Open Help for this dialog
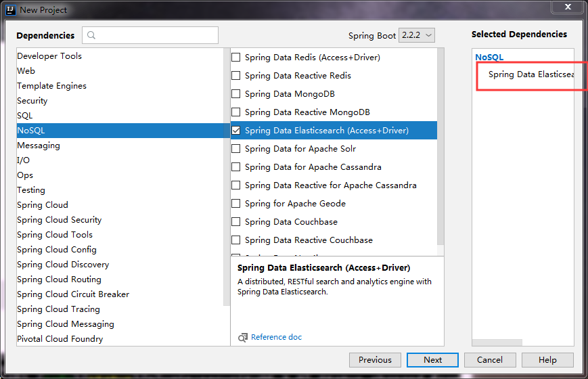 tap(547, 360)
